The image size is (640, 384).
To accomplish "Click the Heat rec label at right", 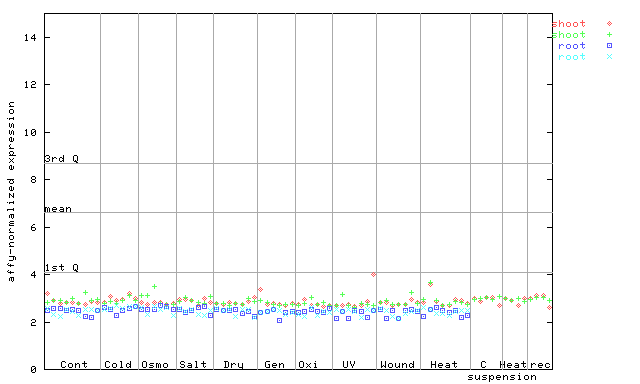I will coord(525,364).
